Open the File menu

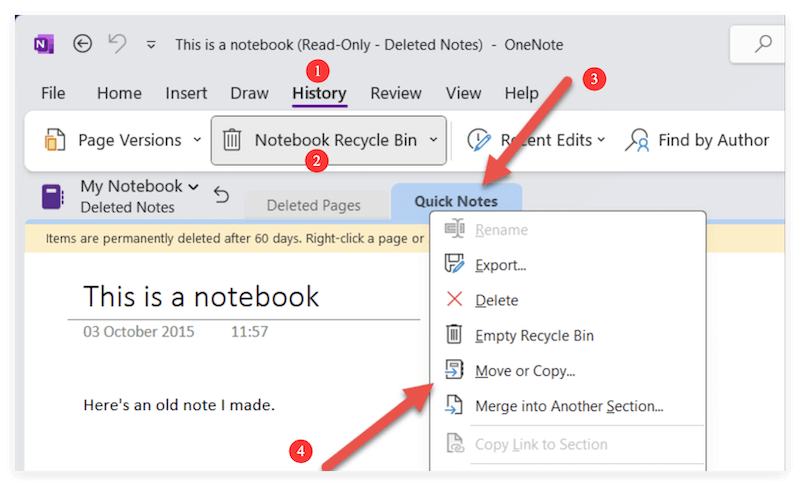point(53,93)
